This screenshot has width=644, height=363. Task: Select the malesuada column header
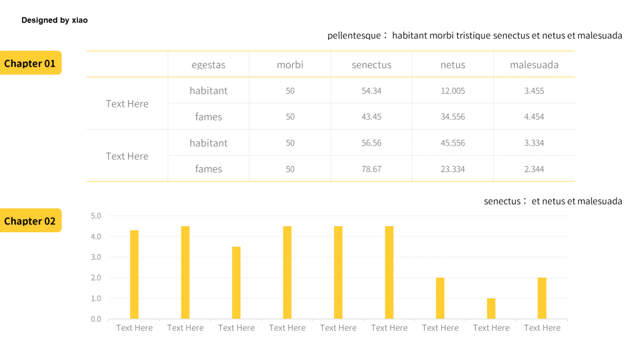[x=534, y=64]
